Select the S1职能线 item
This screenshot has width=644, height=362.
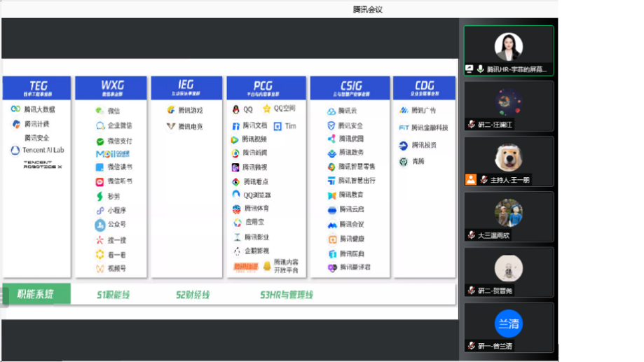(x=114, y=295)
